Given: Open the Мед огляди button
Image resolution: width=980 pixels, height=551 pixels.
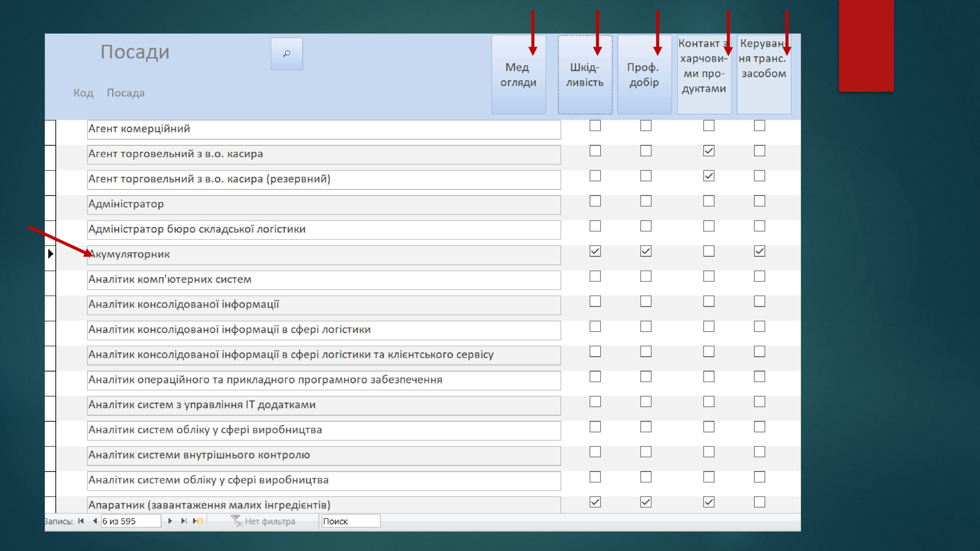Looking at the screenshot, I should (519, 75).
